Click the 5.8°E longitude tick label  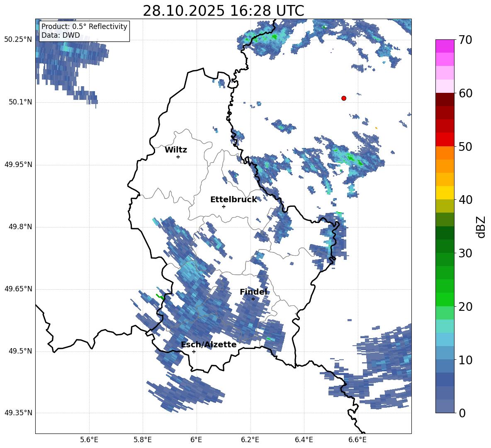[143, 440]
